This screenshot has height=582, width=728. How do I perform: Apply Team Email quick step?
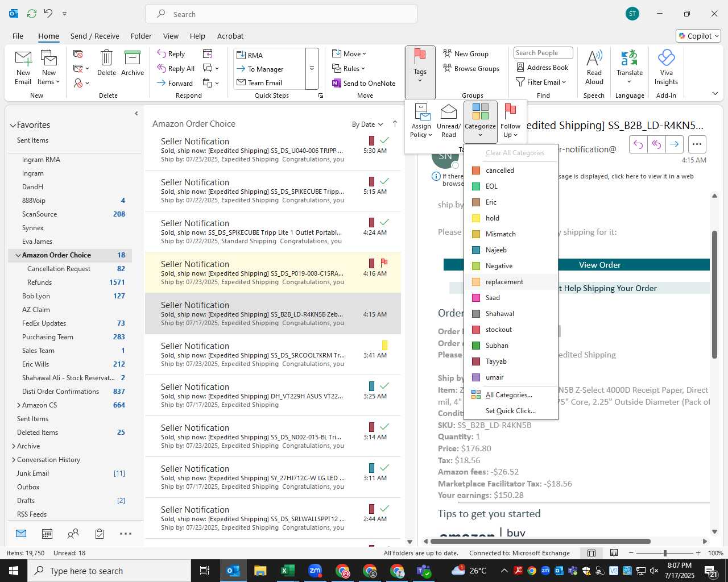270,83
